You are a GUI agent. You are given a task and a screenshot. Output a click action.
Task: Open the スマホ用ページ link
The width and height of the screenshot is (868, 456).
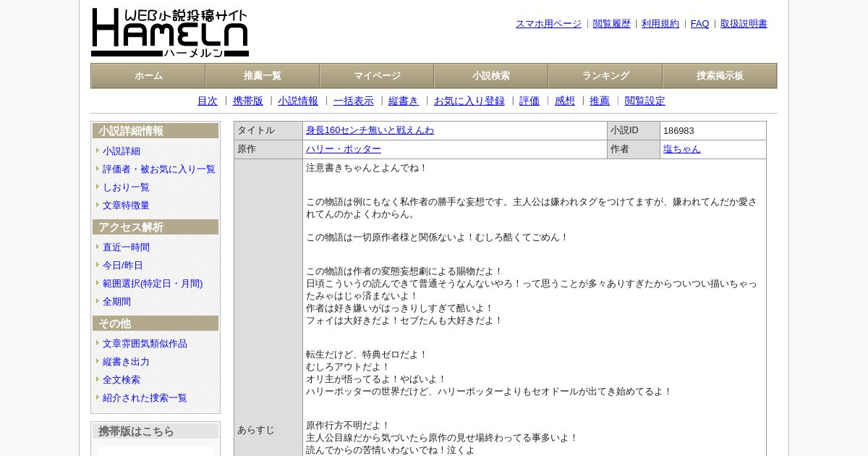click(x=548, y=24)
